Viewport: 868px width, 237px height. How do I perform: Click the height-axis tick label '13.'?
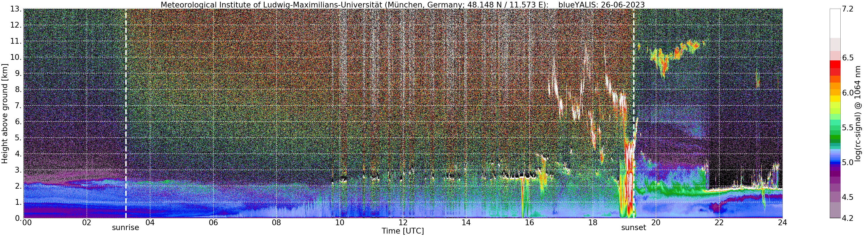coord(16,9)
